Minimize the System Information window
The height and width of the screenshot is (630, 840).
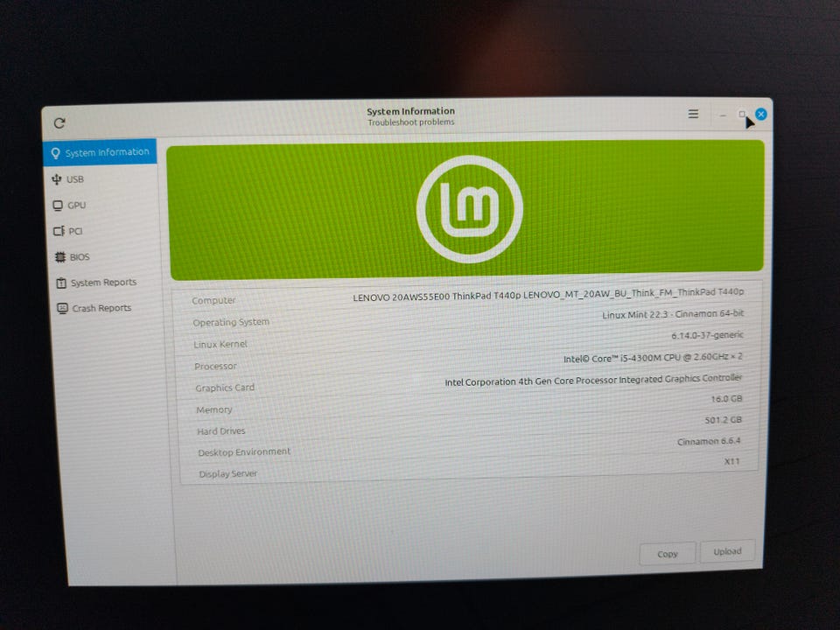pos(723,115)
